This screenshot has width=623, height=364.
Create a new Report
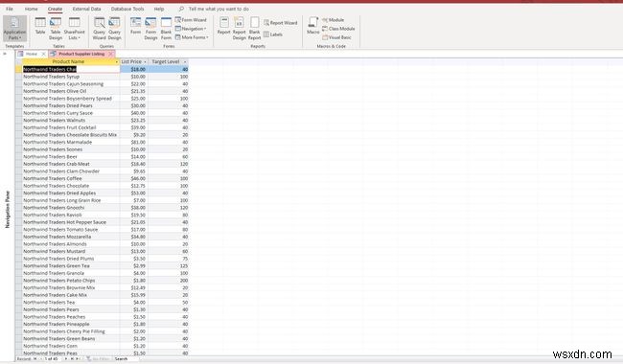(x=223, y=26)
